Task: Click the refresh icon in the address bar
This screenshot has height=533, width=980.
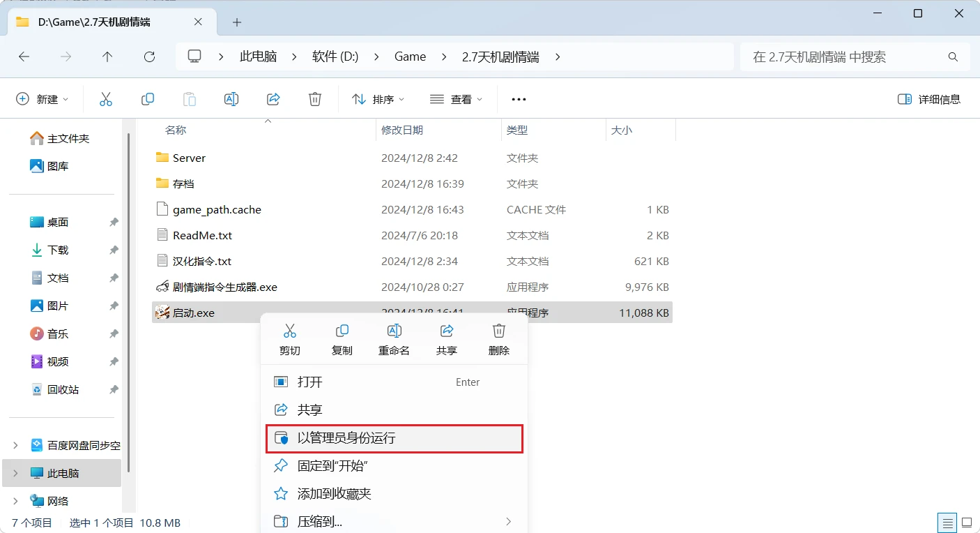Action: click(149, 57)
